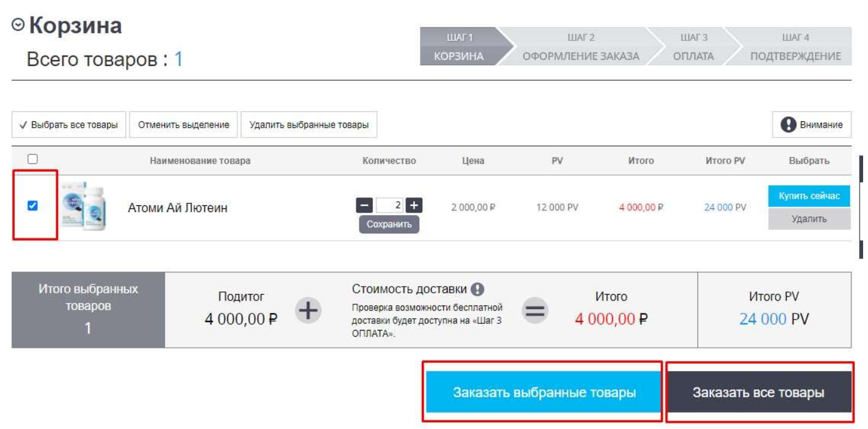Viewport: 868px width, 429px height.
Task: Toggle the header select-all checkbox
Action: pos(33,159)
